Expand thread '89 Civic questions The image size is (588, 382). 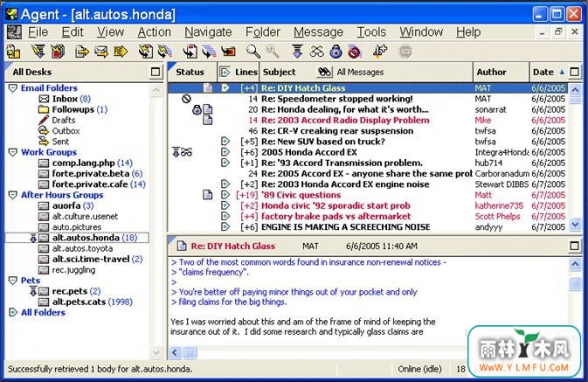[225, 195]
